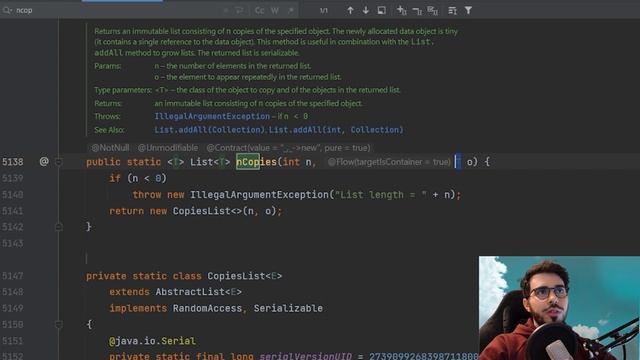
Task: Click fold end marker on line 5142
Action: click(59, 227)
